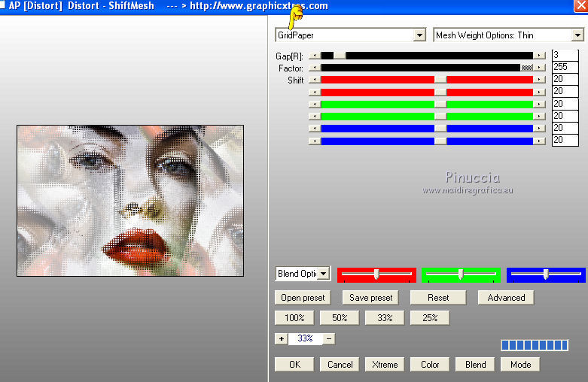
Task: Set preview zoom to 25%
Action: (430, 318)
